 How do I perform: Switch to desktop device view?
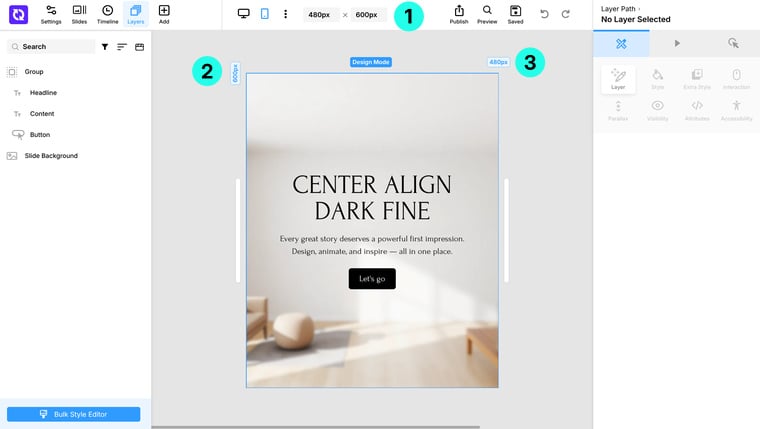(243, 14)
